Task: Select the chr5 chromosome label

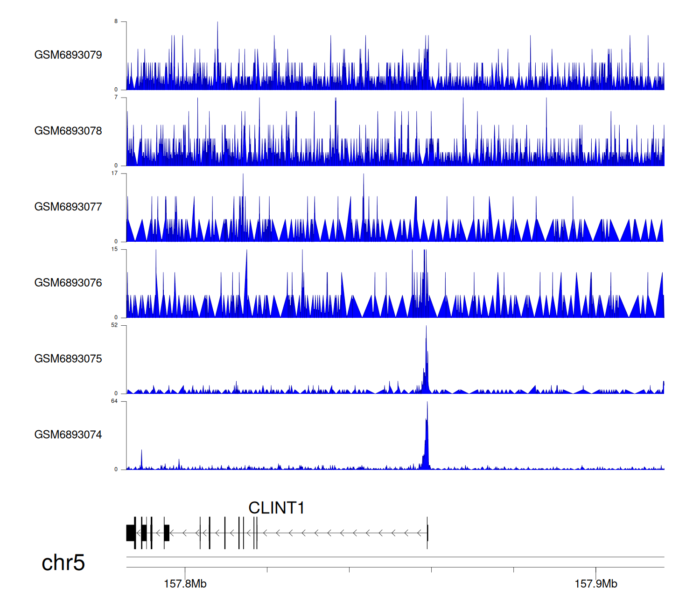Action: point(63,563)
